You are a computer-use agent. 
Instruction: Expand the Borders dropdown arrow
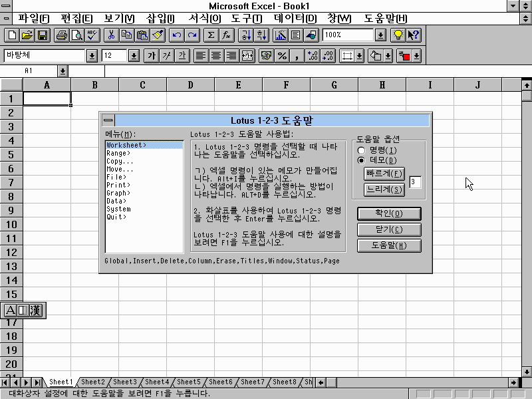tap(360, 56)
